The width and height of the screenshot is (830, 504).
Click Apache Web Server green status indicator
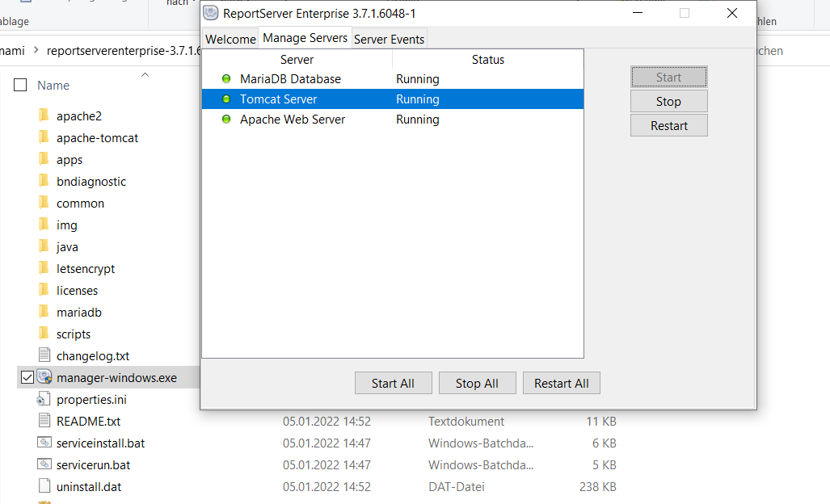pos(226,119)
